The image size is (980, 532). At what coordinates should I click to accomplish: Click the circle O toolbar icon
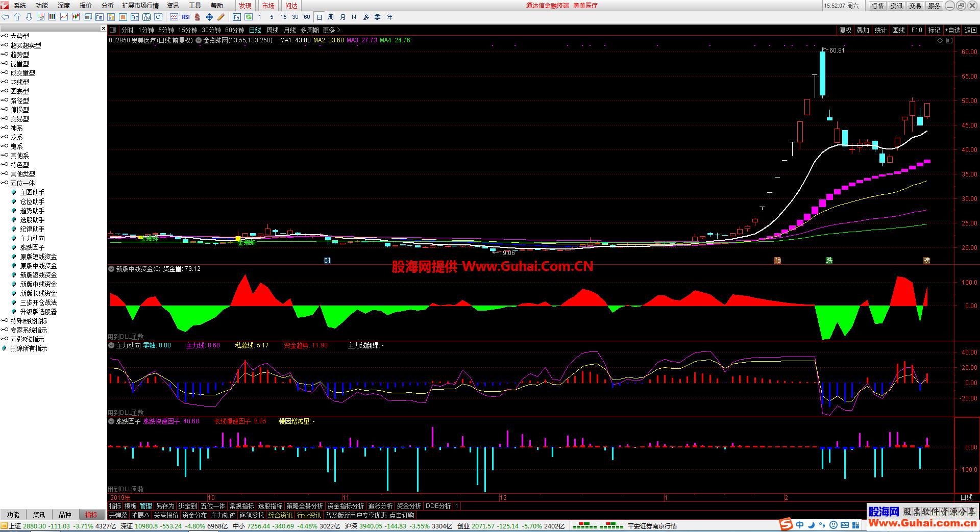pyautogui.click(x=158, y=17)
